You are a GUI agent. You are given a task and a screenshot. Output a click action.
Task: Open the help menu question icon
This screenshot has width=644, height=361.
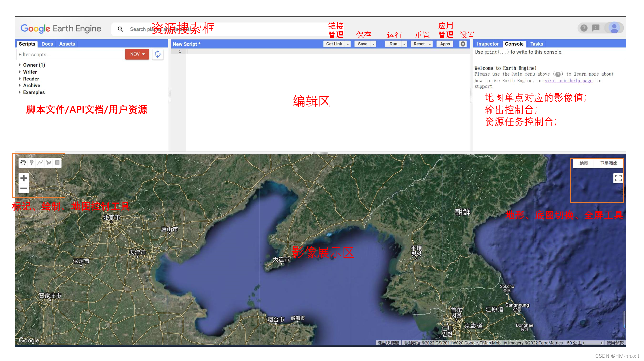[x=584, y=28]
